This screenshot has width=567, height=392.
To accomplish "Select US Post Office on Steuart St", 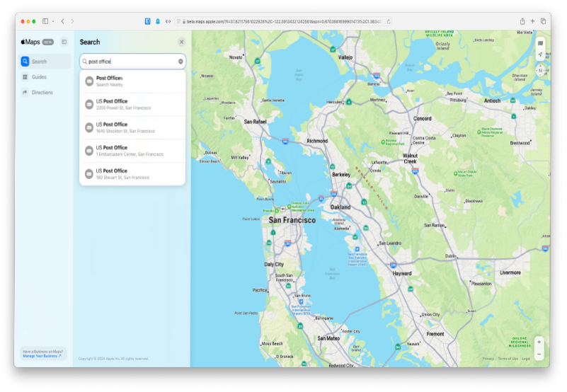I will [132, 173].
